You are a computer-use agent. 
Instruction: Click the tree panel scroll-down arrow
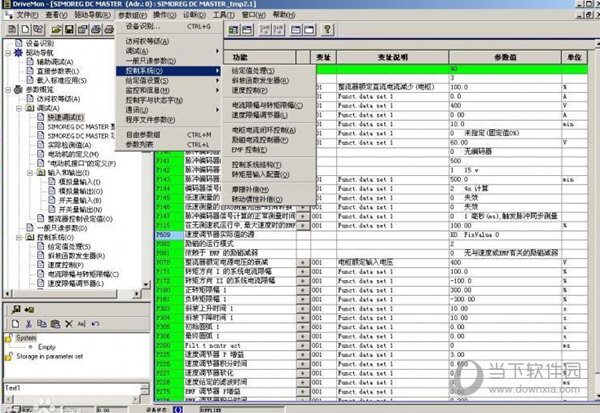pyautogui.click(x=146, y=284)
